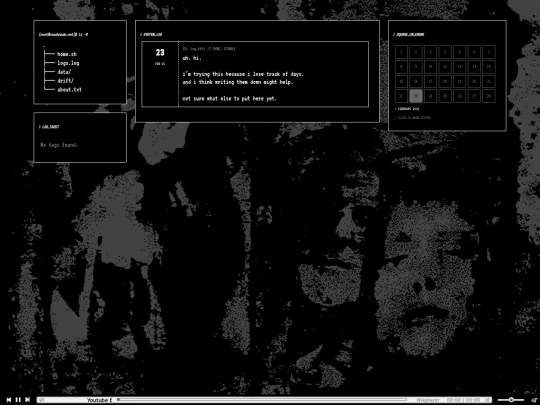540x405 pixels.
Task: Select day 15 in the calendar
Action: click(x=401, y=82)
